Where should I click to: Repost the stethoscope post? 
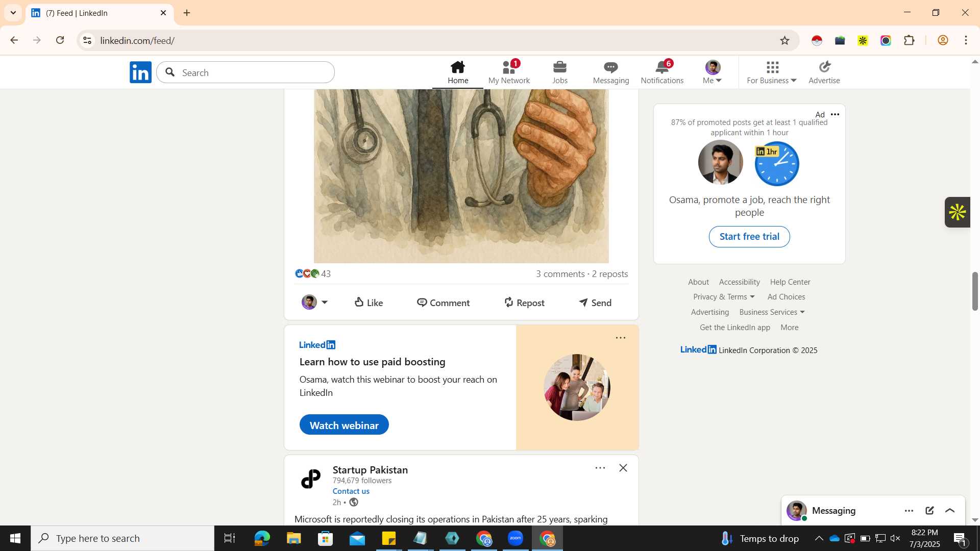tap(524, 303)
